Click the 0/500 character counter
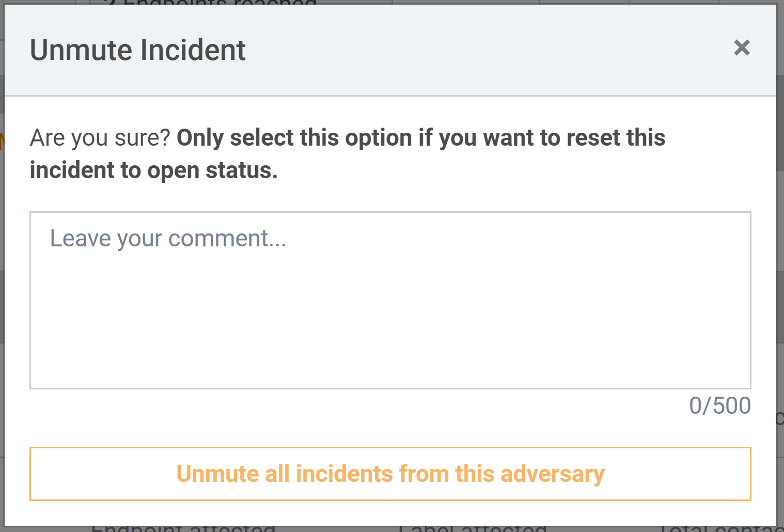Screen dimensions: 784x532 [719, 406]
